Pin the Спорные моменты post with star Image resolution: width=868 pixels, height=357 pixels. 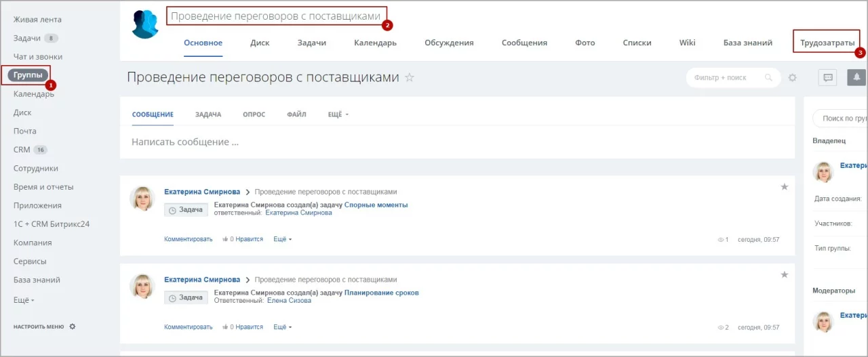(x=785, y=187)
